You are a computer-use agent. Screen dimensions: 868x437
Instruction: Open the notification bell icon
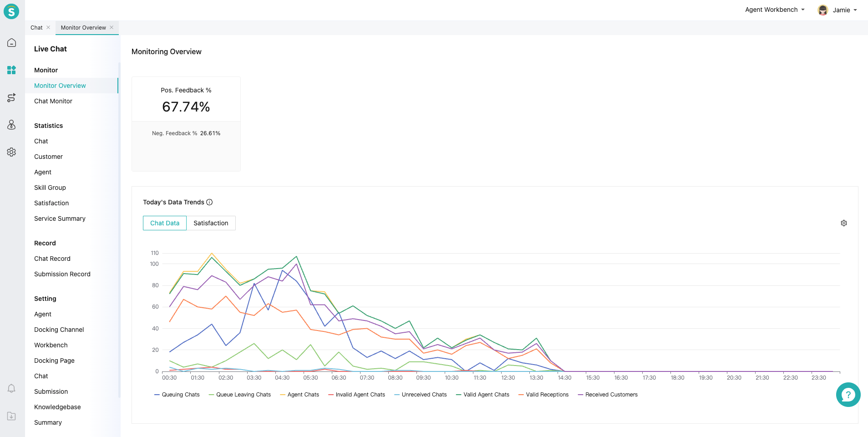(12, 388)
